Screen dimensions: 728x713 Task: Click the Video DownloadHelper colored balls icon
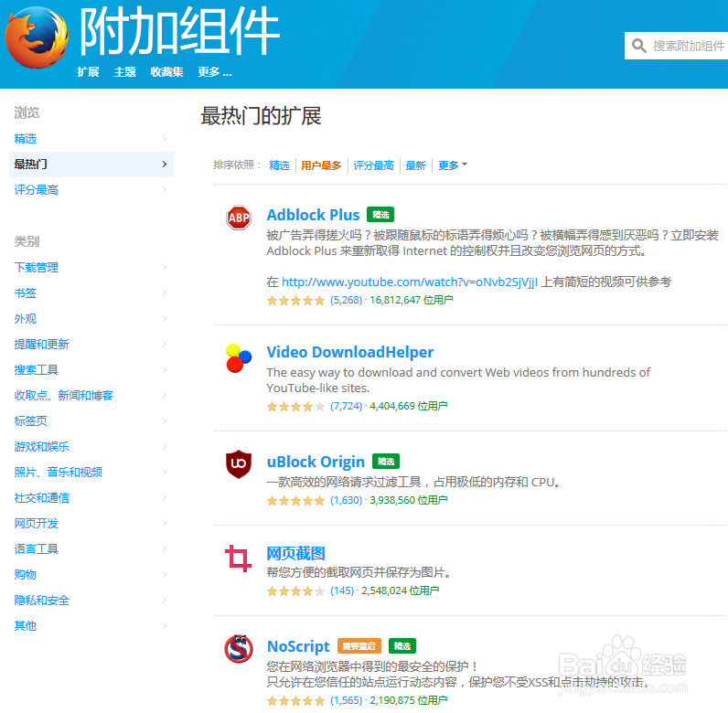click(239, 358)
